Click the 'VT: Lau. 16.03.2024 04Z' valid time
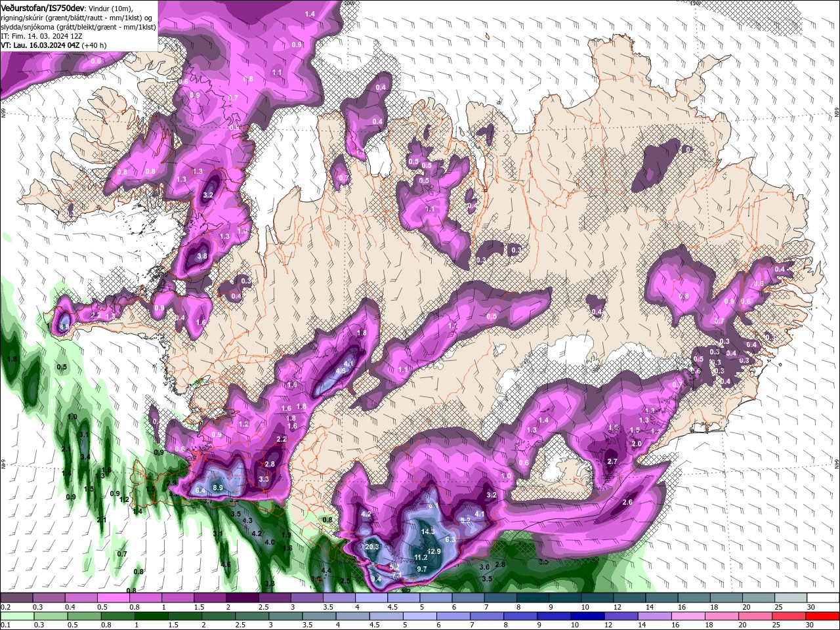The height and width of the screenshot is (630, 840). (40, 45)
